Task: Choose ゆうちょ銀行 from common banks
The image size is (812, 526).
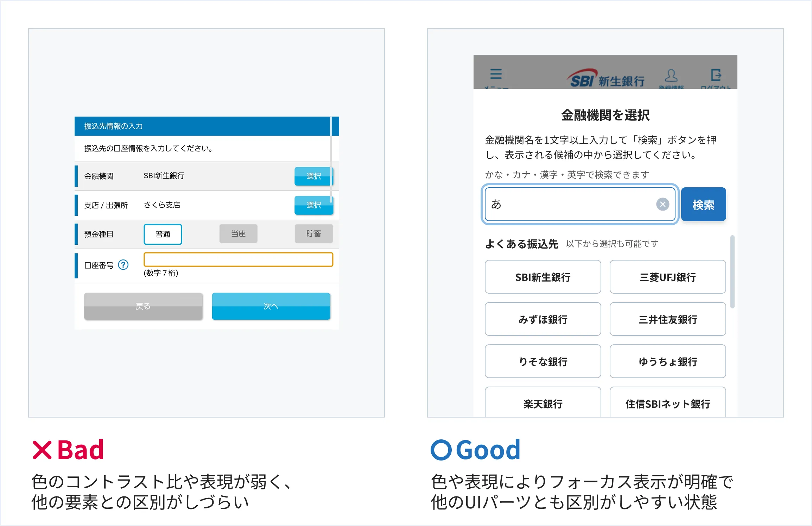Action: pos(667,362)
